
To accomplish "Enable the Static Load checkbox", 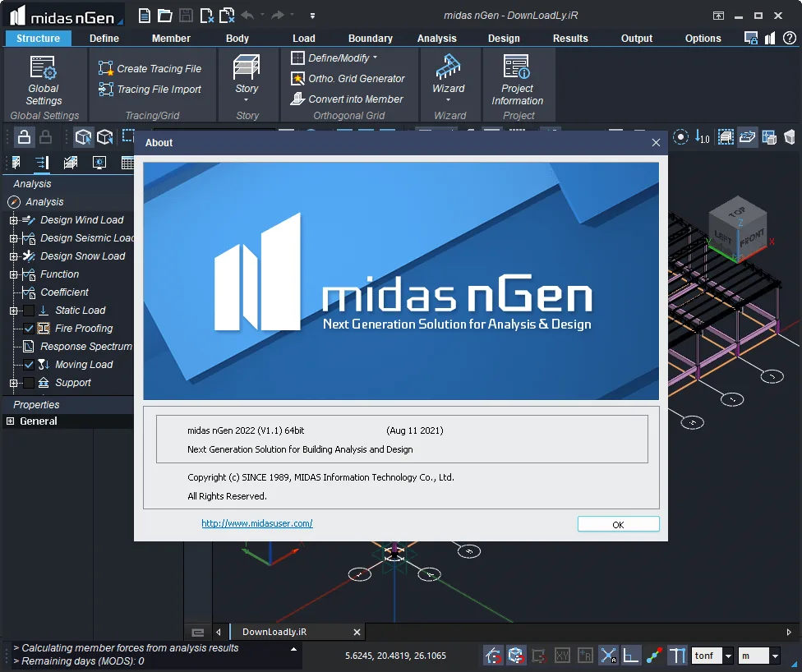I will point(29,311).
